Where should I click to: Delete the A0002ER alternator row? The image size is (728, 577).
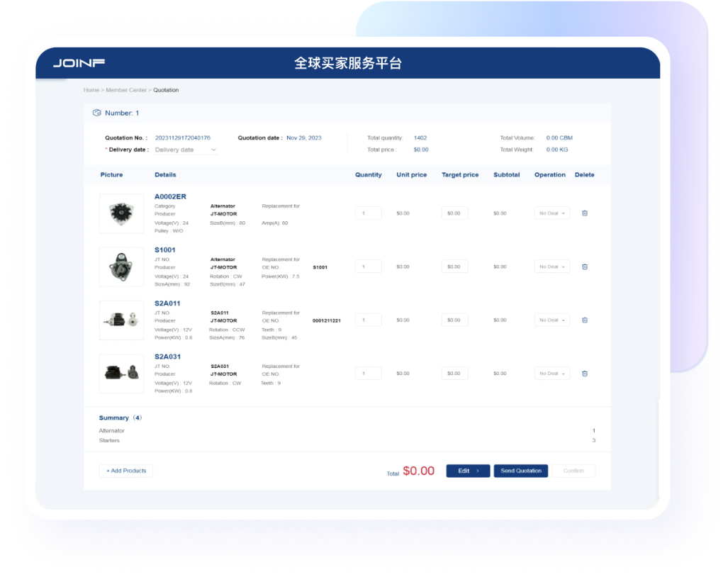coord(584,213)
